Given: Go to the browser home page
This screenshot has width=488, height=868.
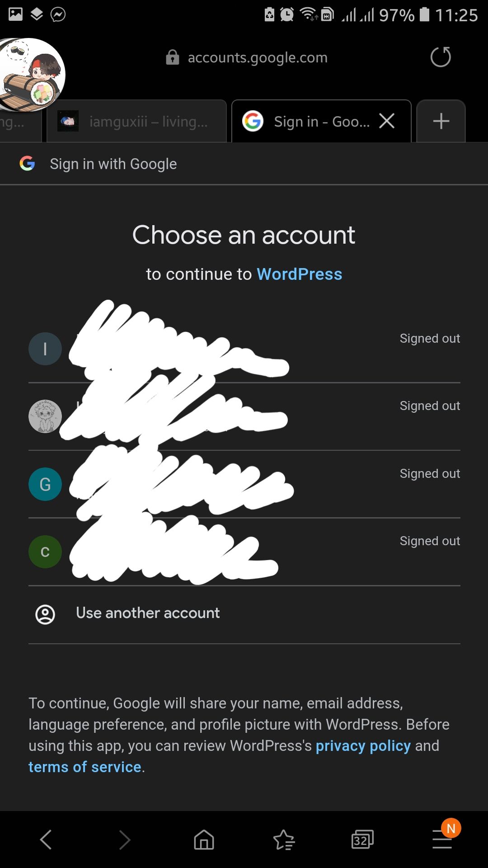Looking at the screenshot, I should pos(204,840).
